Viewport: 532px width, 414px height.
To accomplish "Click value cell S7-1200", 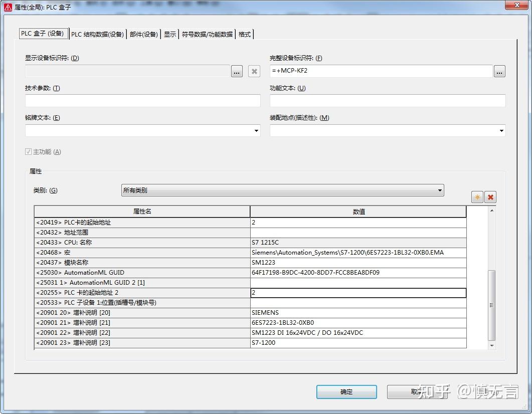I will [359, 343].
